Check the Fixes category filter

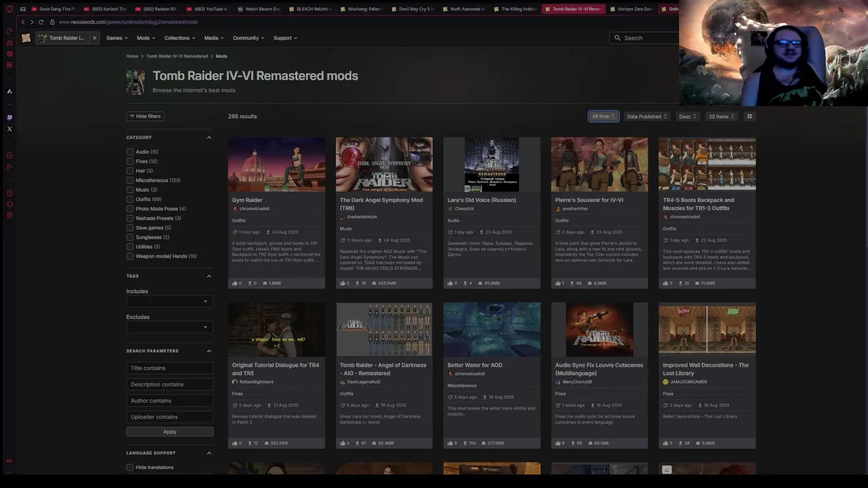tap(130, 161)
